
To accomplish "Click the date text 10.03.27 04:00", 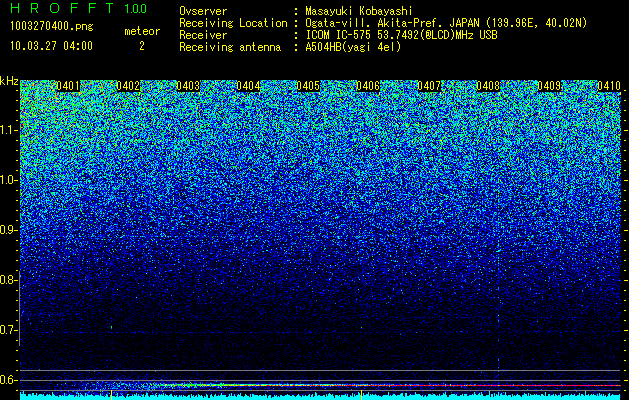I will pyautogui.click(x=51, y=46).
